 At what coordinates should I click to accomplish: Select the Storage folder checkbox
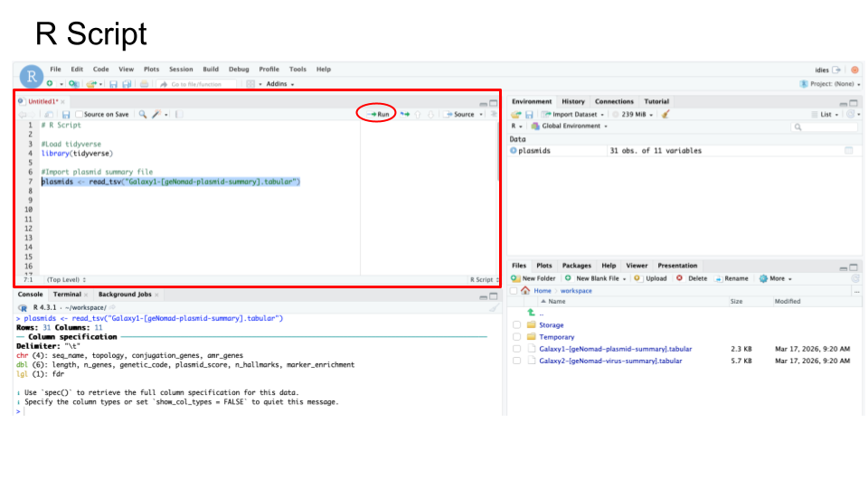(x=516, y=324)
